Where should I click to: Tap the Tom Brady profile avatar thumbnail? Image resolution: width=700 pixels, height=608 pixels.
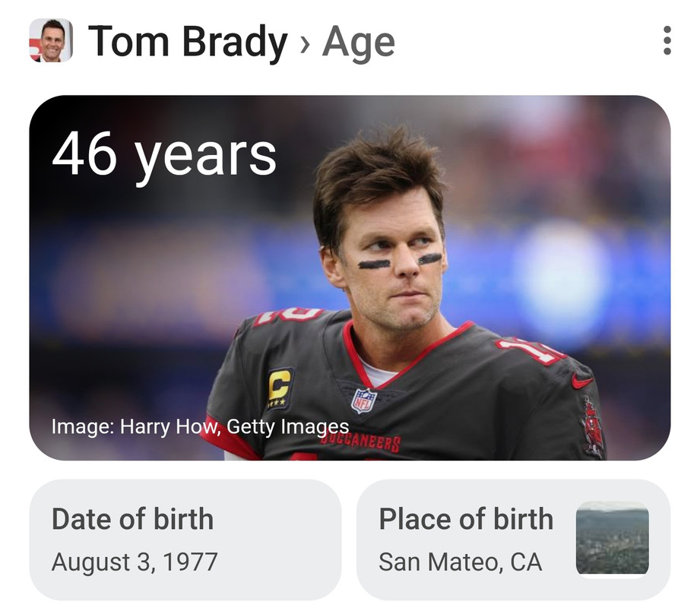(x=51, y=40)
